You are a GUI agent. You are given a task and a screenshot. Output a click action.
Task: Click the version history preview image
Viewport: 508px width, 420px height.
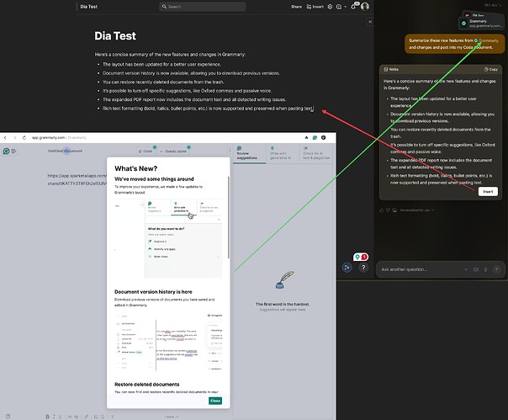pos(168,342)
